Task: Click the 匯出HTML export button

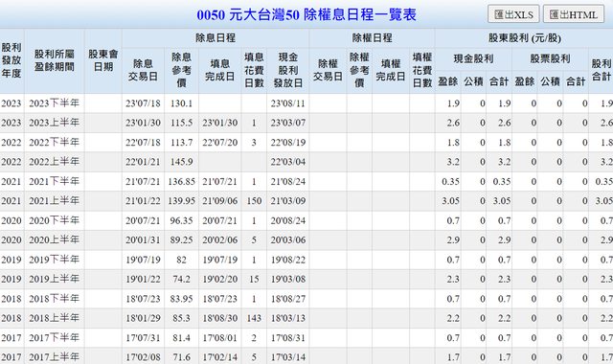Action: (574, 14)
